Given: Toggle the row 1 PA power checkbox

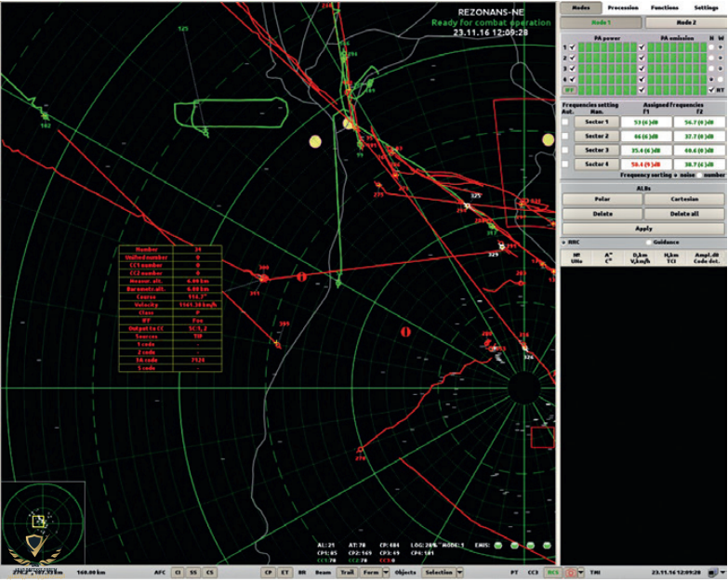Looking at the screenshot, I should 573,46.
